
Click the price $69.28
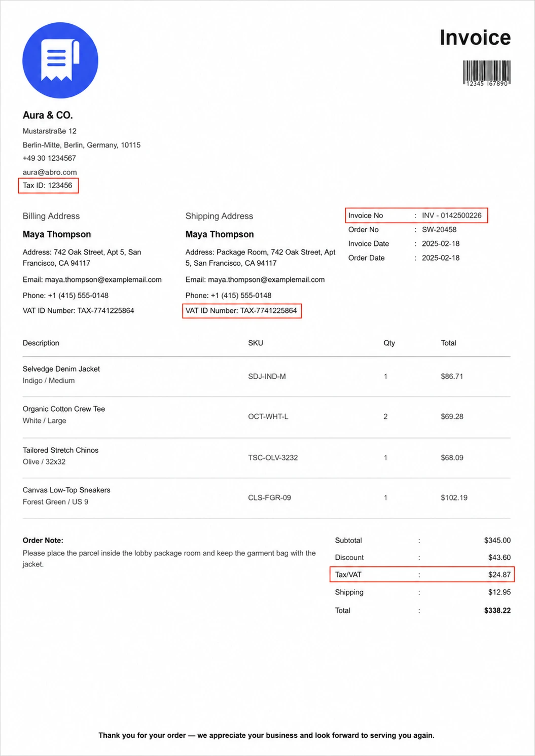click(x=452, y=417)
